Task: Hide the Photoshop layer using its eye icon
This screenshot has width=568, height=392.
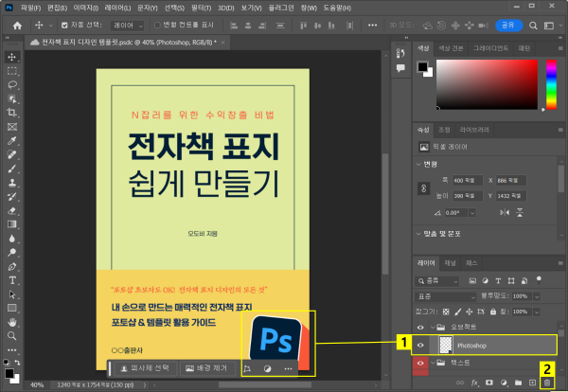Action: click(x=422, y=346)
